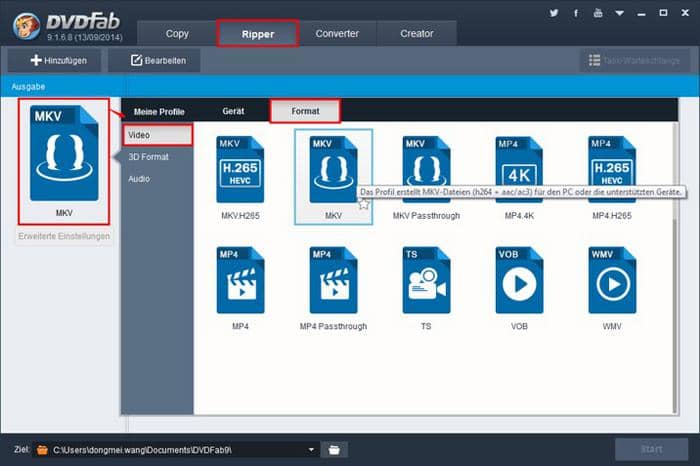Image resolution: width=700 pixels, height=466 pixels.
Task: Open the Converter module tab
Action: tap(337, 33)
